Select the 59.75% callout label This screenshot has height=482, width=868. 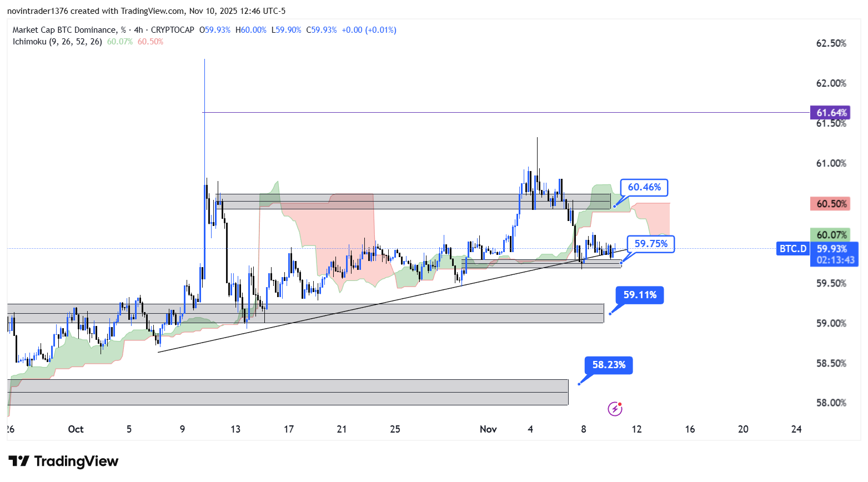(x=651, y=244)
